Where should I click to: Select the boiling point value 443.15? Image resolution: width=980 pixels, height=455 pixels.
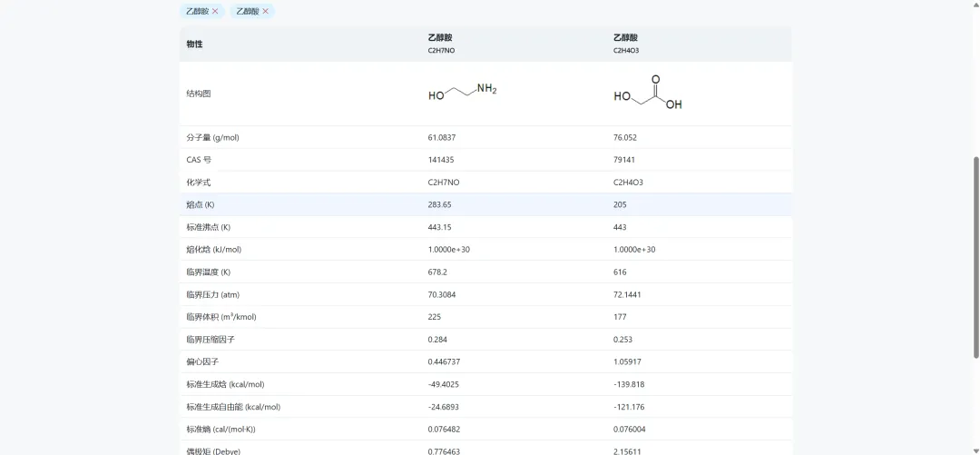[x=439, y=227]
